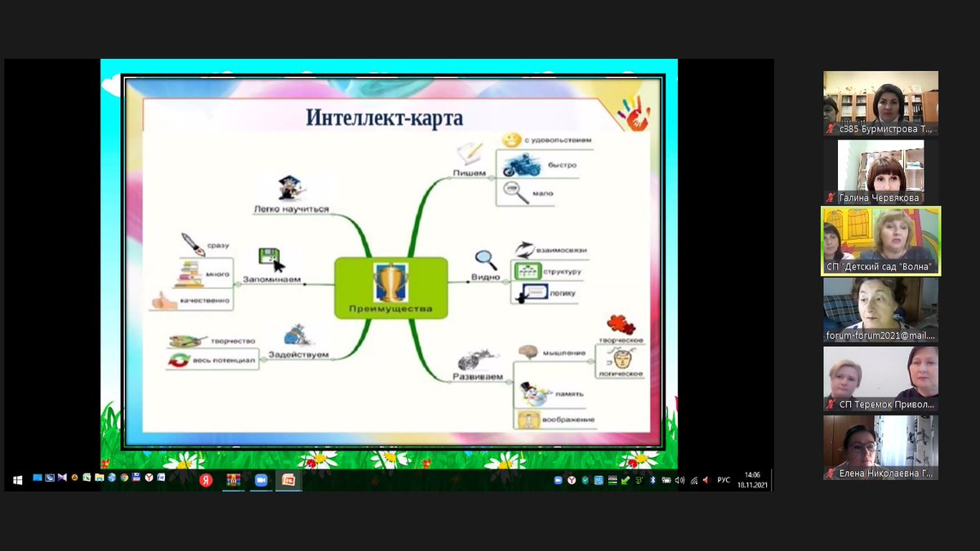Switch to PowerPoint in the taskbar

(x=288, y=480)
